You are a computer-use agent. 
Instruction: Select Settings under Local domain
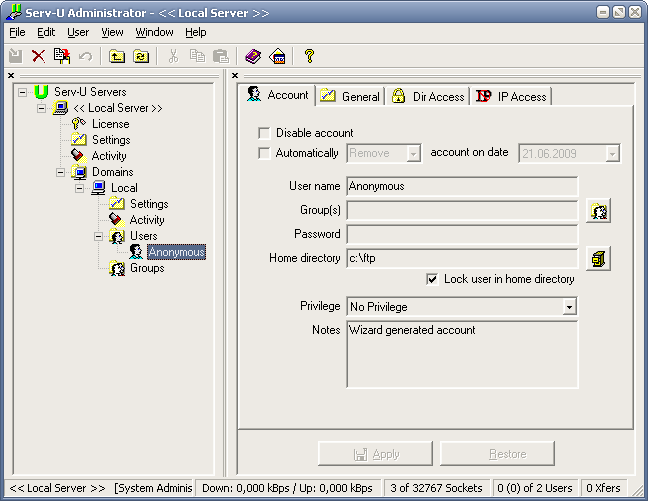point(149,204)
